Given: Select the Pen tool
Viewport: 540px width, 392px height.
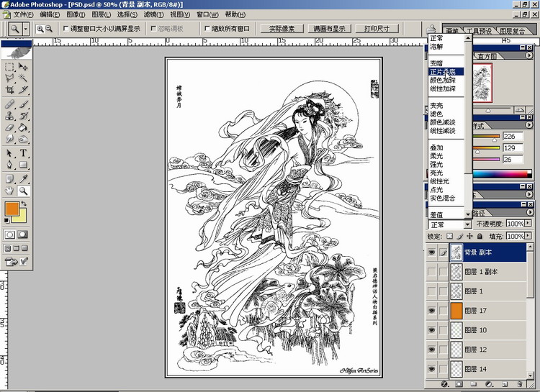Looking at the screenshot, I should tap(9, 165).
